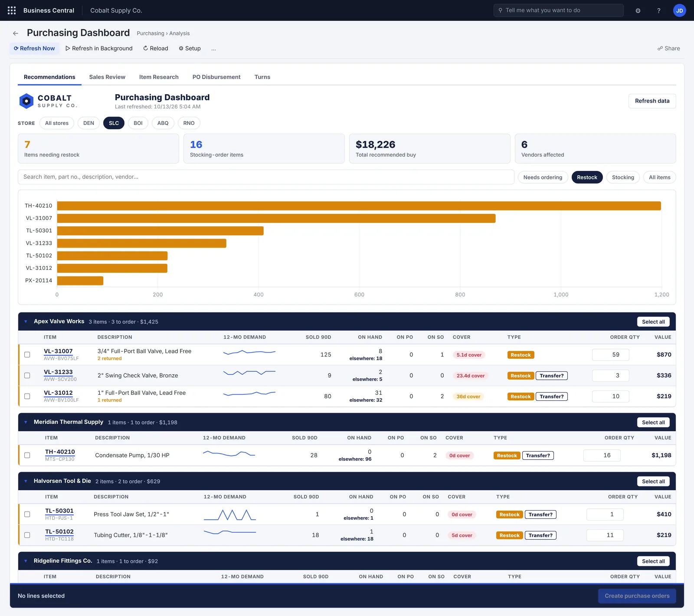Image resolution: width=694 pixels, height=616 pixels.
Task: Click the Refresh data button
Action: click(652, 101)
